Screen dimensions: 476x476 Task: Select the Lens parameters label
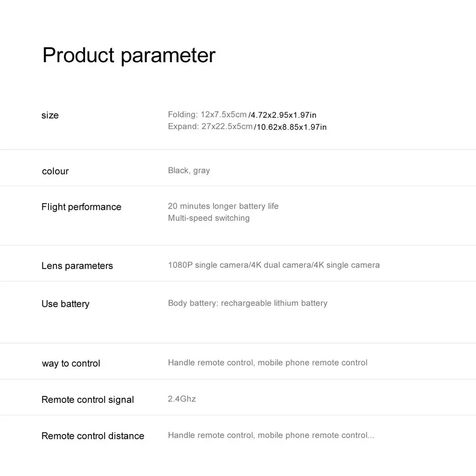77,266
